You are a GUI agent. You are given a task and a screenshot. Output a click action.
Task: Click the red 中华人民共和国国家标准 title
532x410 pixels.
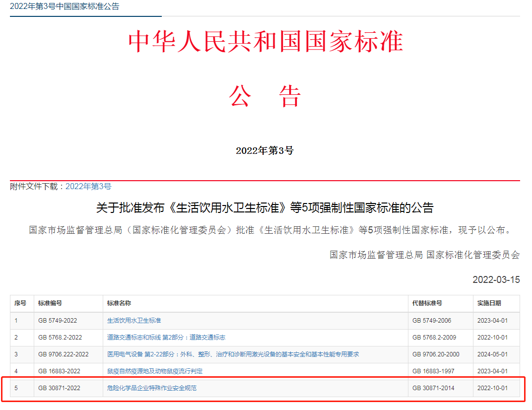tap(266, 42)
